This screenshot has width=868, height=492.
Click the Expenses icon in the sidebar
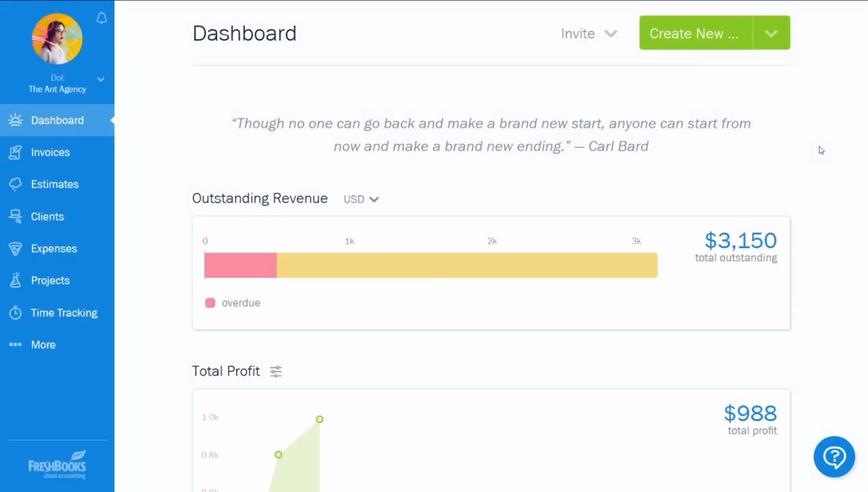(15, 248)
